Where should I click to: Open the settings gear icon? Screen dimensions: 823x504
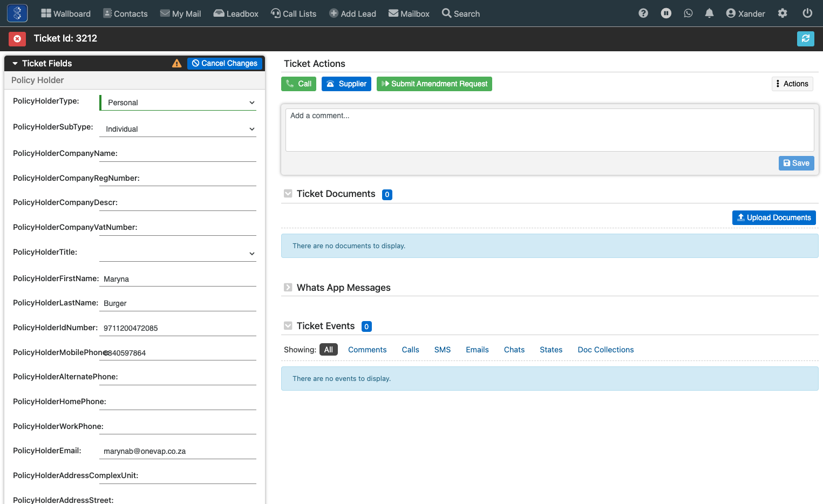[783, 13]
